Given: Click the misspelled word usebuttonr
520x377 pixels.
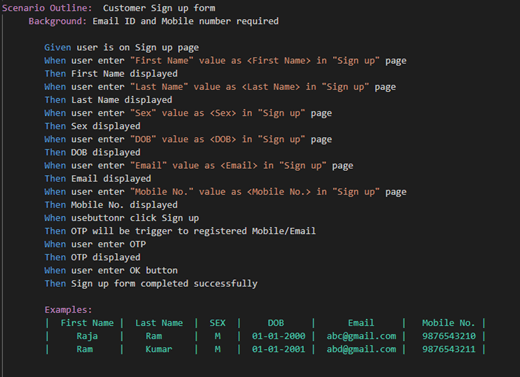Looking at the screenshot, I should (x=97, y=218).
